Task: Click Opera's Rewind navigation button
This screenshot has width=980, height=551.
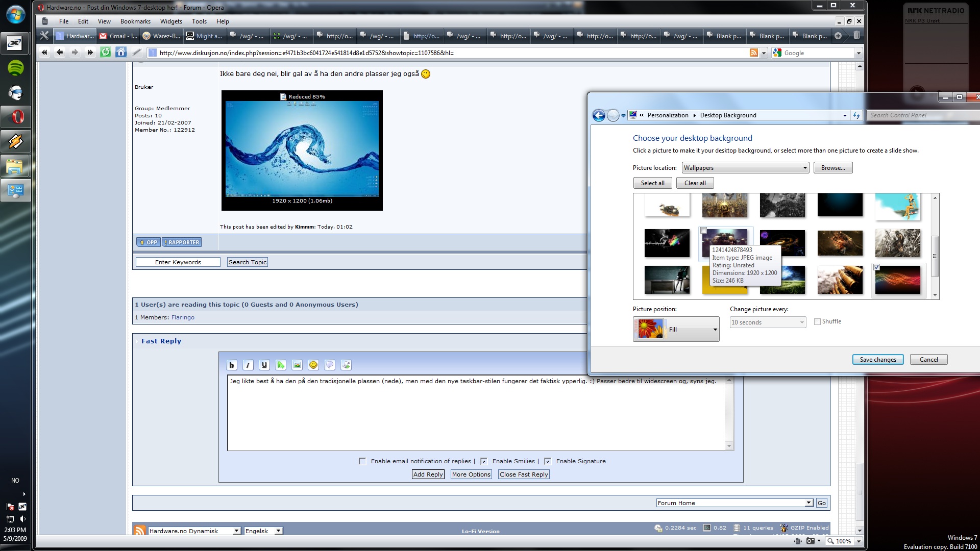Action: pyautogui.click(x=44, y=53)
